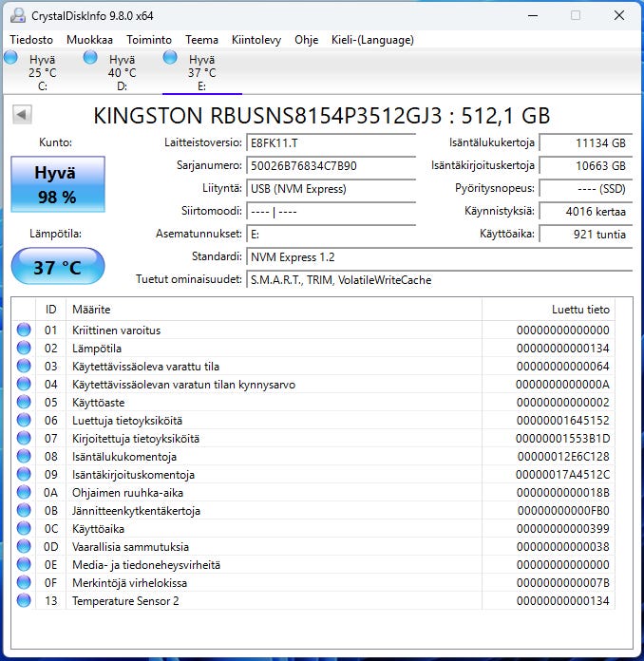
Task: Select the Kriittinen varoitus attribute name
Action: 117,330
